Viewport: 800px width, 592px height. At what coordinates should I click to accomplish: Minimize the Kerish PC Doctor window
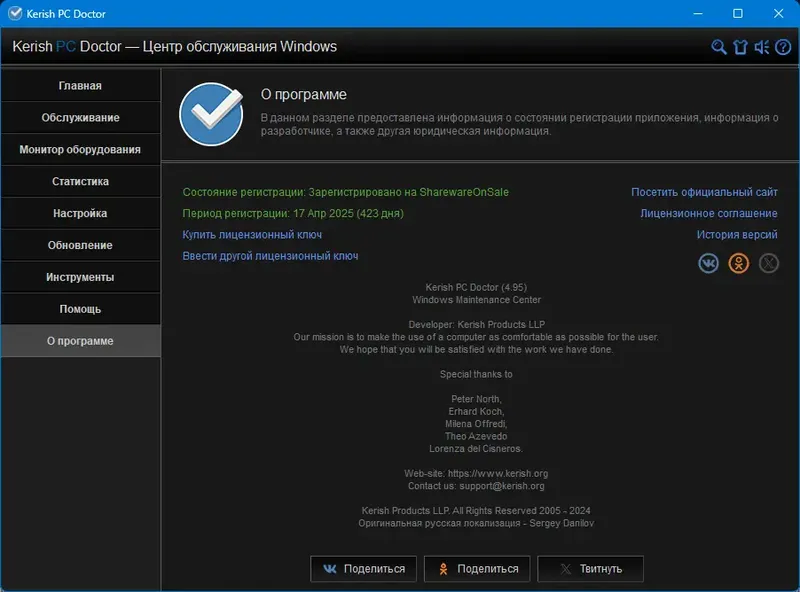698,13
